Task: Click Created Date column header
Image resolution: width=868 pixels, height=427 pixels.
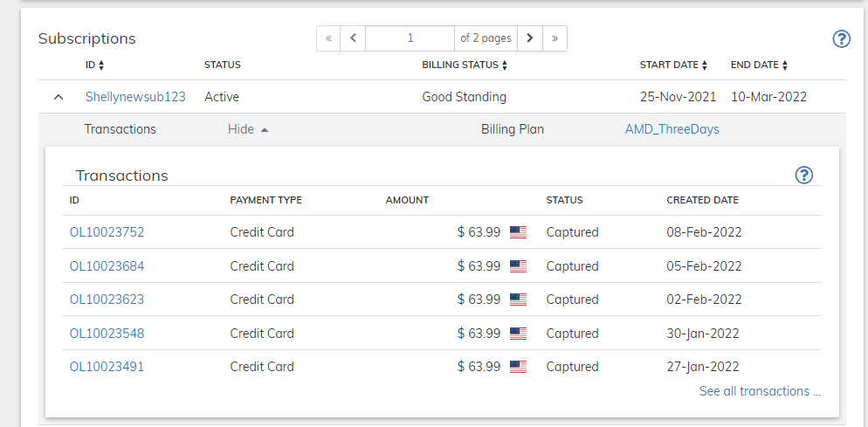Action: coord(702,200)
